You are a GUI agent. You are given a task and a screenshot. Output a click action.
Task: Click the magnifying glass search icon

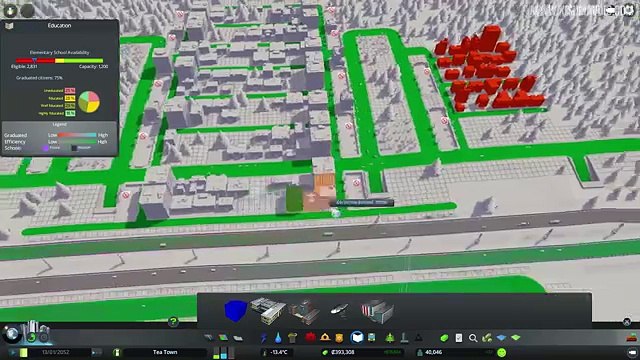[473, 338]
